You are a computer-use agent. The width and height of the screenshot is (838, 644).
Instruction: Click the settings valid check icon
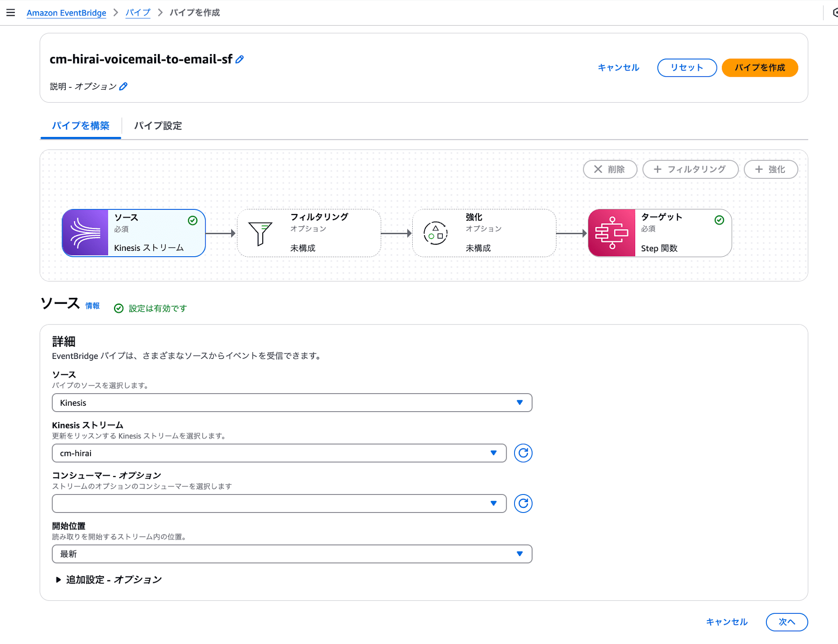click(x=119, y=309)
